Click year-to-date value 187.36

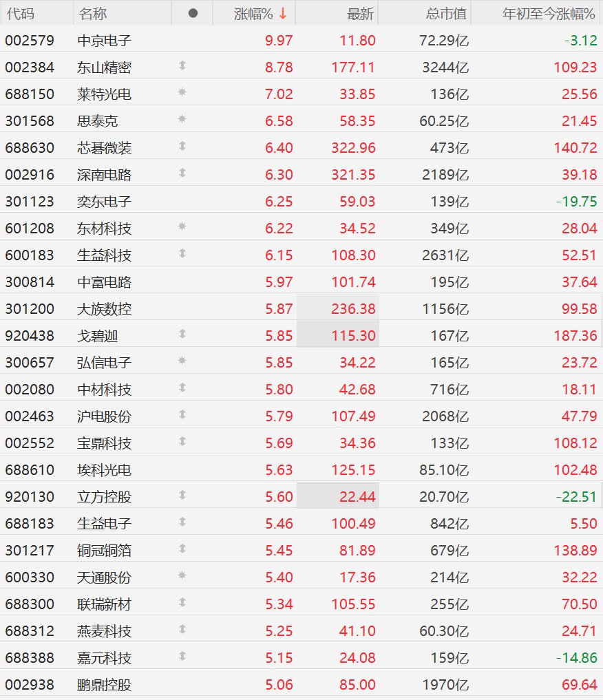(575, 336)
